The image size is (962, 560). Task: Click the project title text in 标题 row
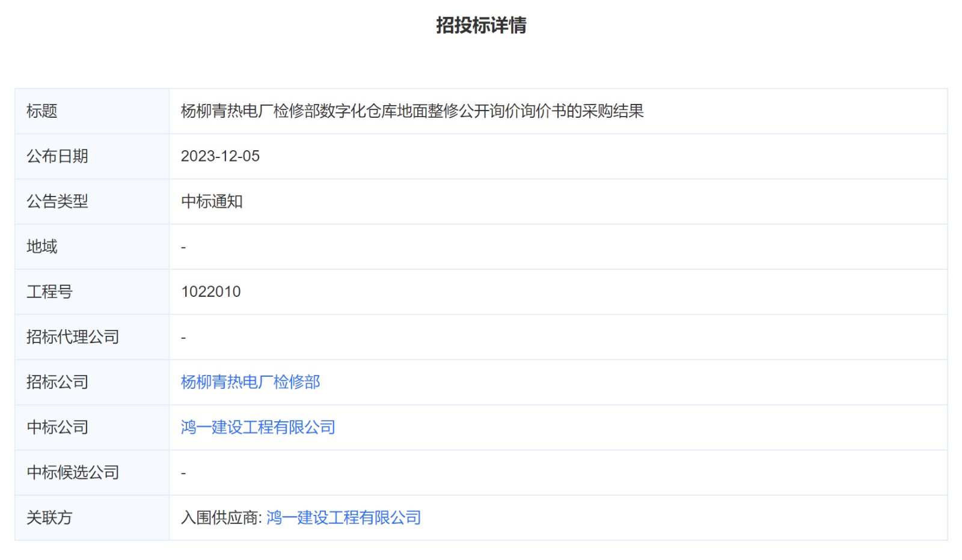(x=412, y=111)
